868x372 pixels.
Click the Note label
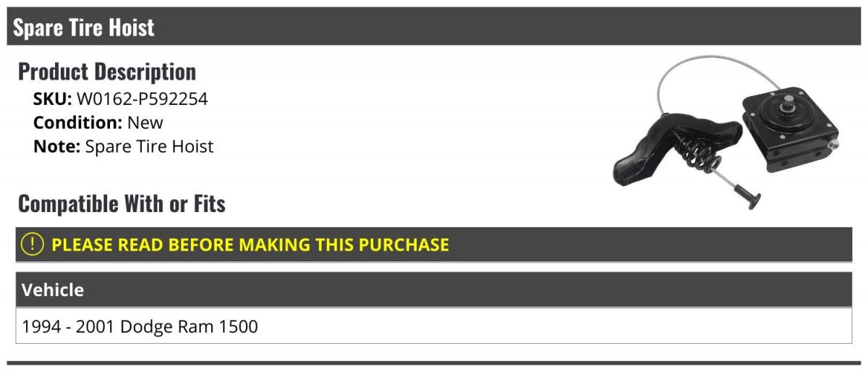point(56,146)
